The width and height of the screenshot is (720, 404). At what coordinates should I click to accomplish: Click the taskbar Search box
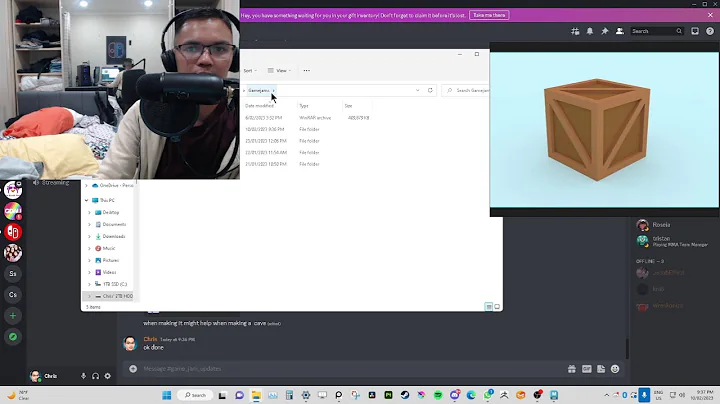click(195, 395)
